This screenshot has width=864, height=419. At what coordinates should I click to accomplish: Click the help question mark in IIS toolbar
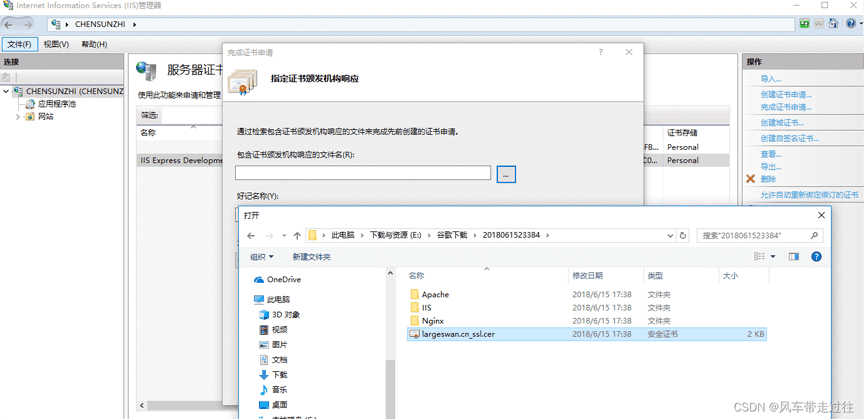851,24
